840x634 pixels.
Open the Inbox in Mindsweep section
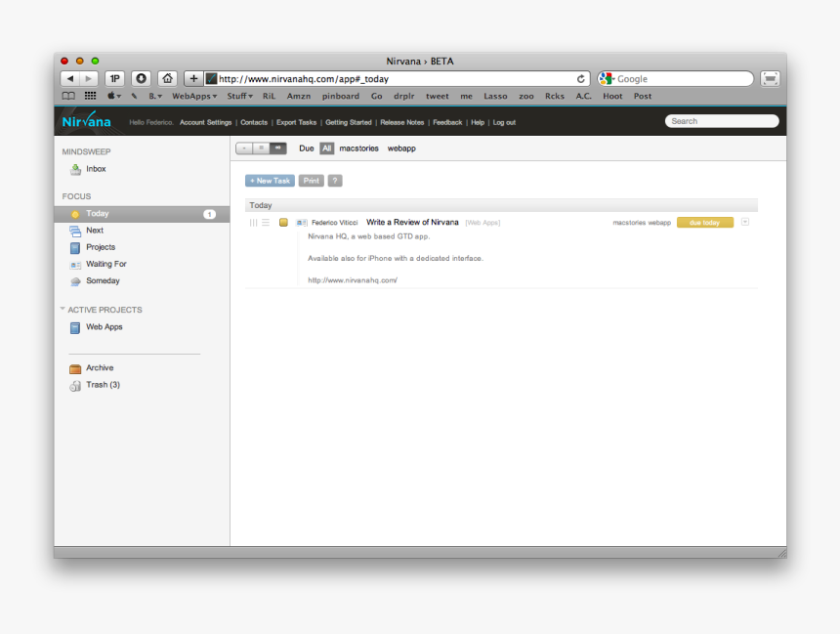coord(96,168)
